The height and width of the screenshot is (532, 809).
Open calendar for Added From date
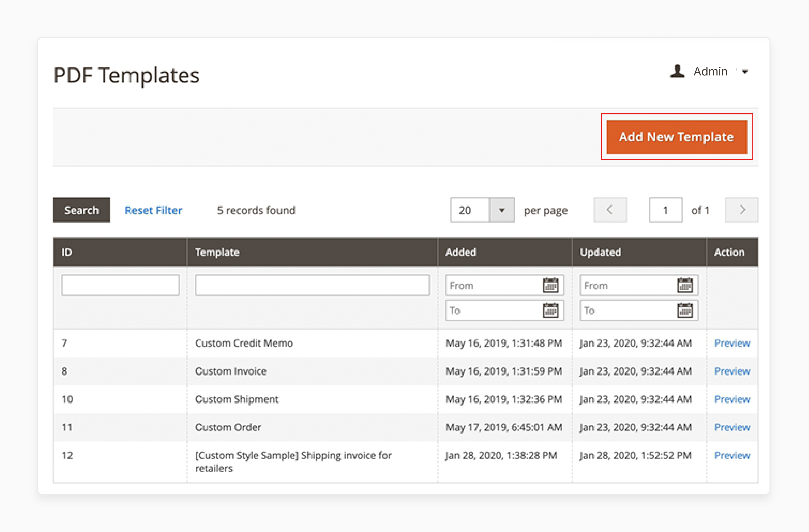coord(551,285)
